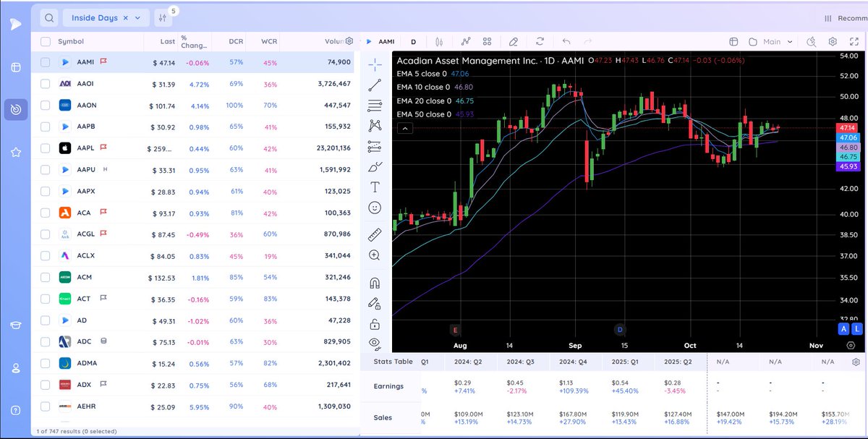Select the Earnings tab

[x=390, y=385]
